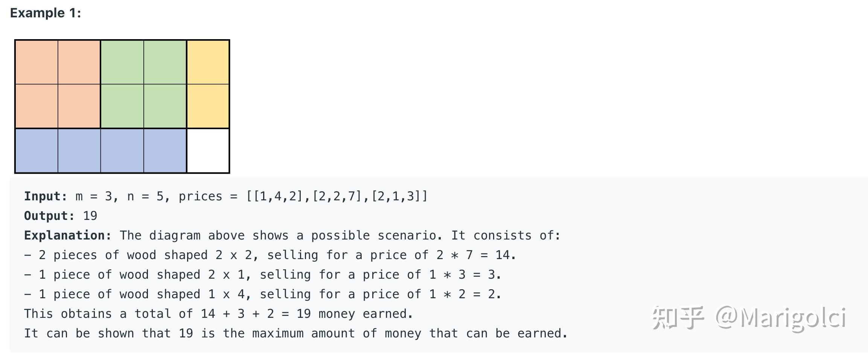Click the 知乎 watermark logo
This screenshot has height=357, width=868.
point(678,317)
